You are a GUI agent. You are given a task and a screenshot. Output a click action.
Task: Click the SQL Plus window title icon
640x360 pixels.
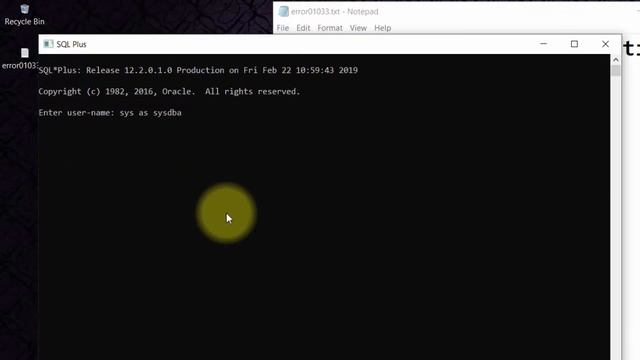point(48,44)
